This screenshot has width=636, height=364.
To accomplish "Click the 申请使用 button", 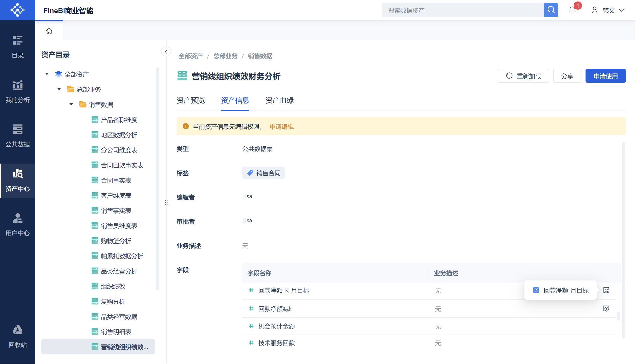I will pos(605,76).
